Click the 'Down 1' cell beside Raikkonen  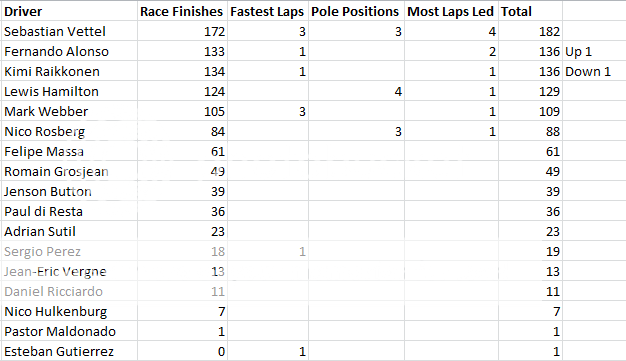[x=594, y=71]
